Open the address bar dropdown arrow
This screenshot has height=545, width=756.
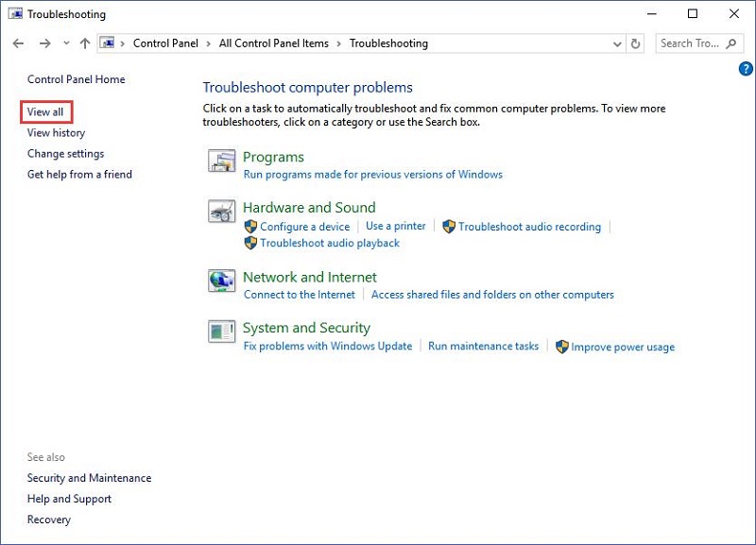[617, 43]
